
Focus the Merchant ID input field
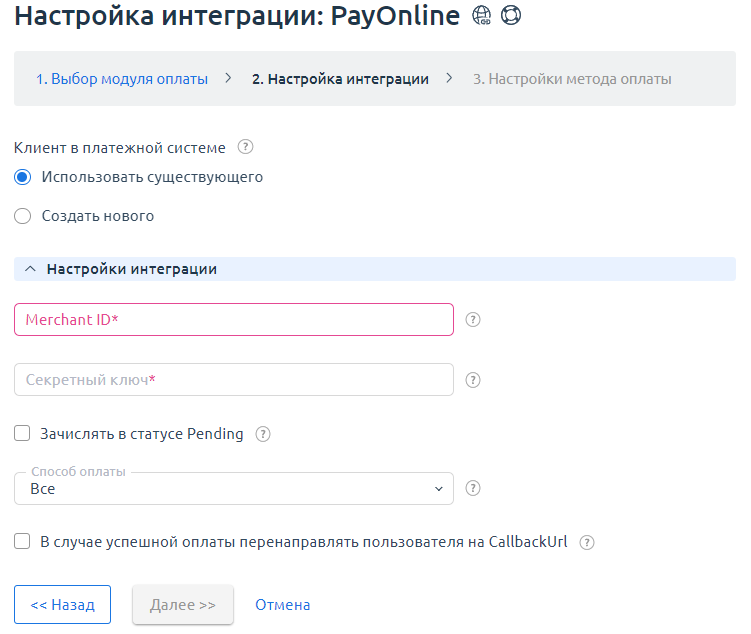(234, 320)
